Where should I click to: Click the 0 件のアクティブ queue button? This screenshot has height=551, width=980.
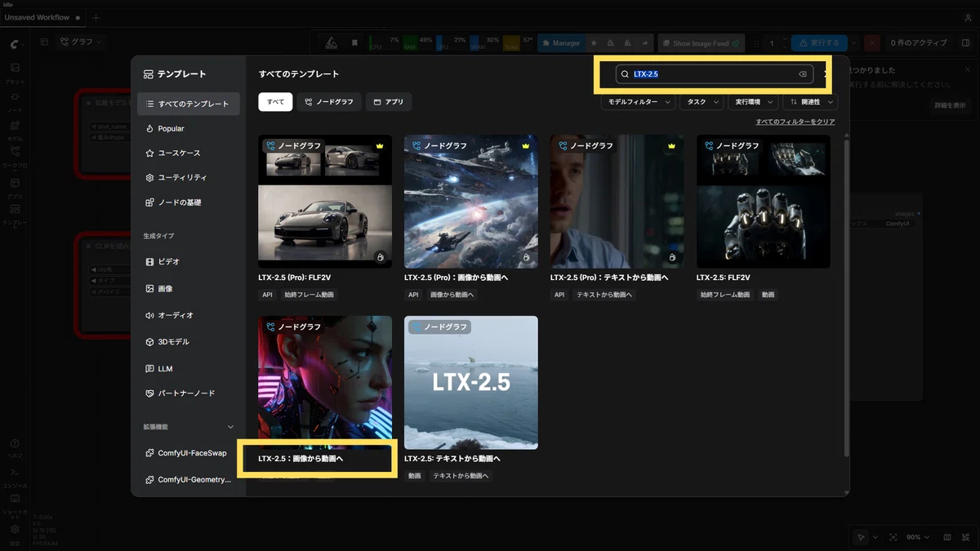point(918,42)
